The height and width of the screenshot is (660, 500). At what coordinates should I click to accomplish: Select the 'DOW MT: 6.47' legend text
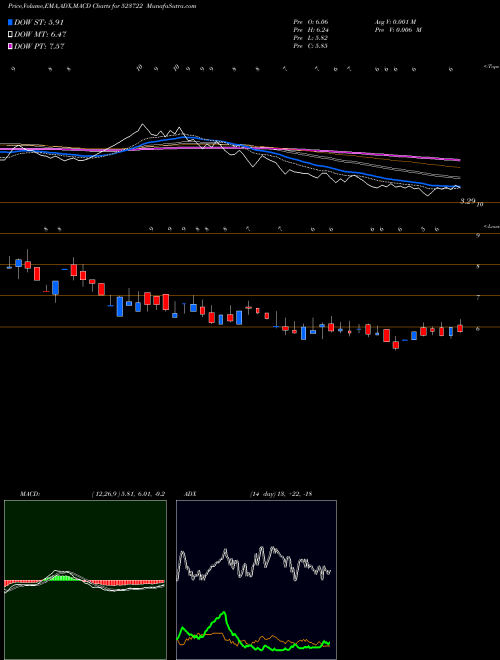[40, 35]
